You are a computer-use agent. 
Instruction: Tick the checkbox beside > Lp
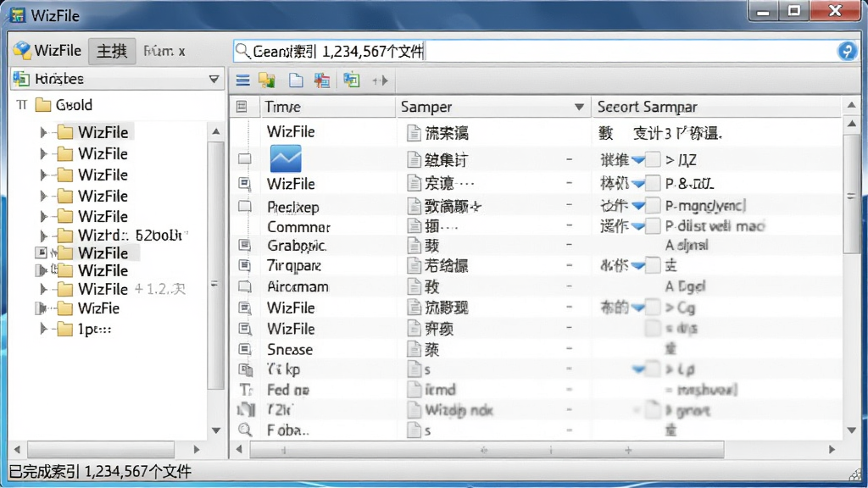(x=654, y=369)
